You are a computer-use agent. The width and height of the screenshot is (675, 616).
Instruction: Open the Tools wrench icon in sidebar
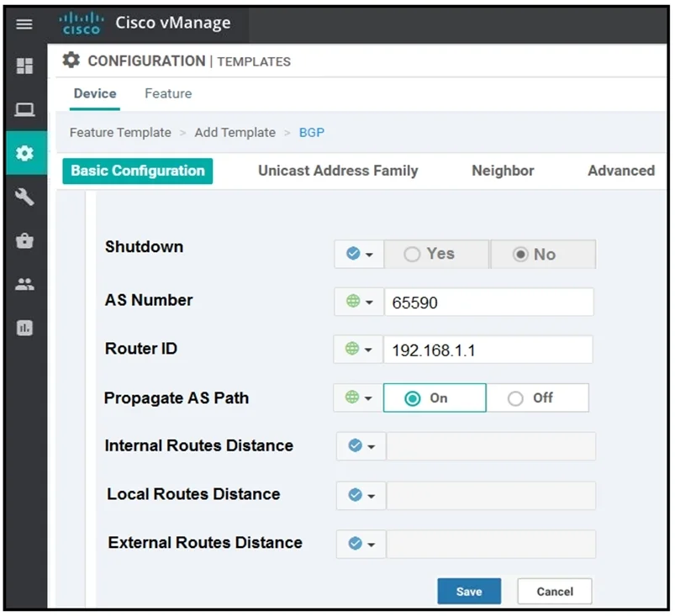coord(24,197)
